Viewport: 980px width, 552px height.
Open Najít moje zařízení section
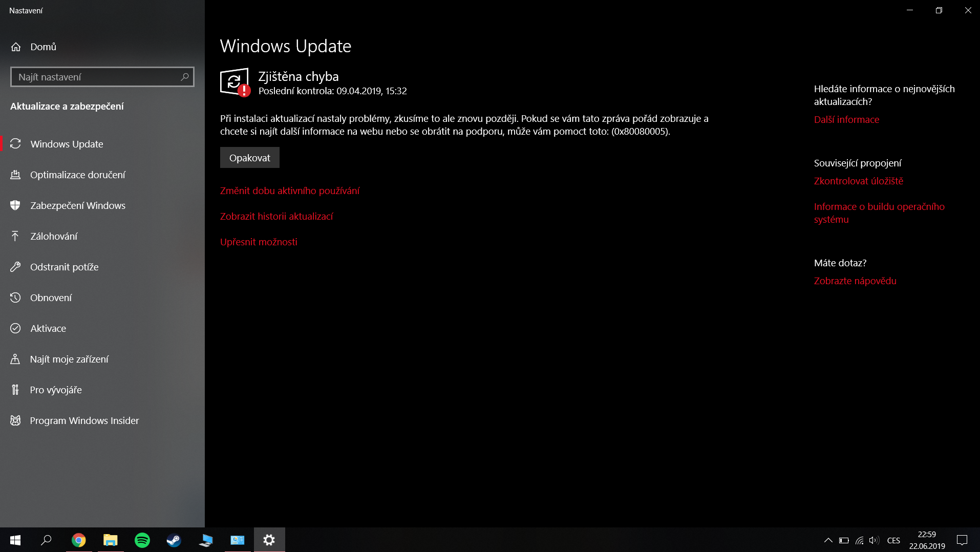[x=102, y=359]
